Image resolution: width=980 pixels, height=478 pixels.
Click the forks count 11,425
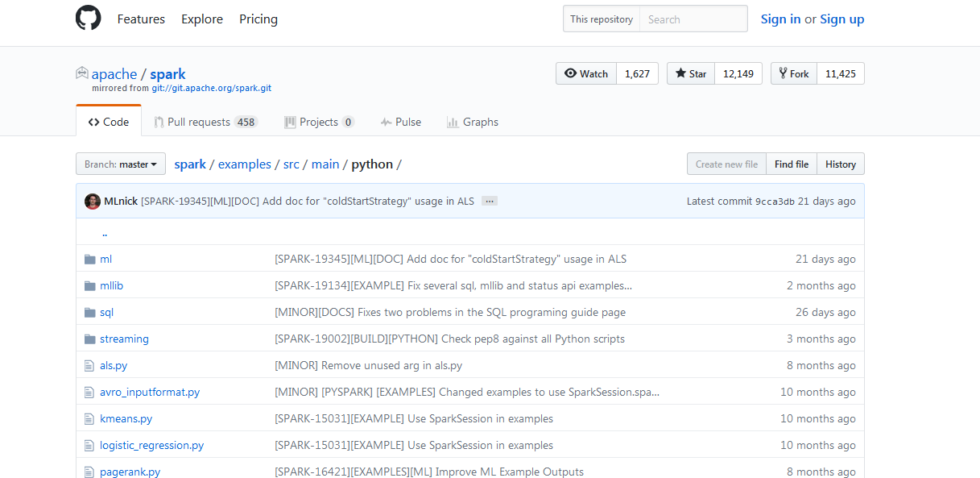(x=841, y=73)
